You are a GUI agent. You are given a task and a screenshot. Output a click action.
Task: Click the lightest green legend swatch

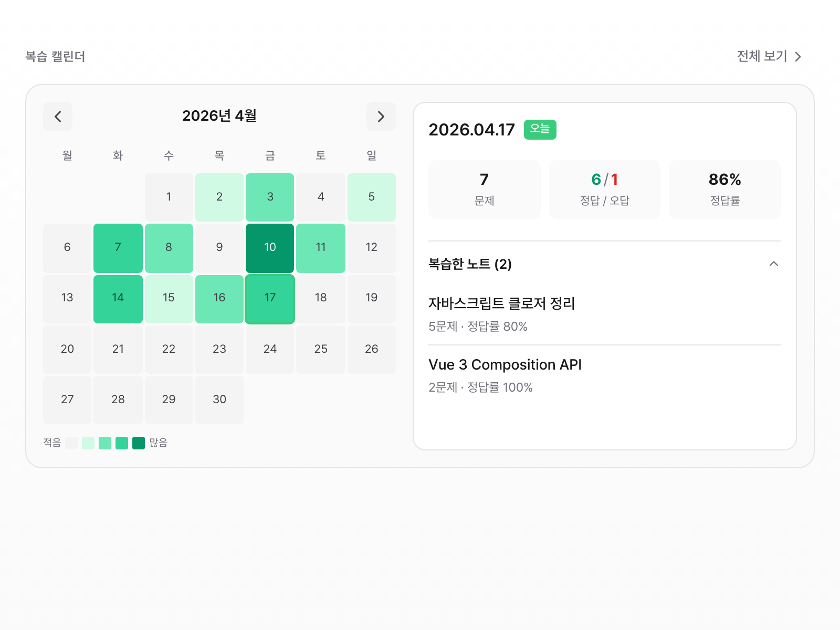(88, 443)
